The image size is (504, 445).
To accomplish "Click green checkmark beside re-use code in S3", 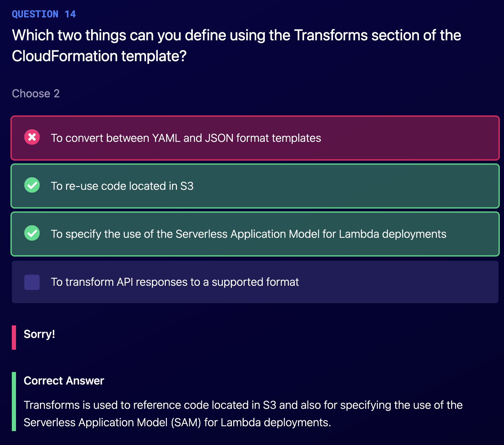I will (32, 185).
